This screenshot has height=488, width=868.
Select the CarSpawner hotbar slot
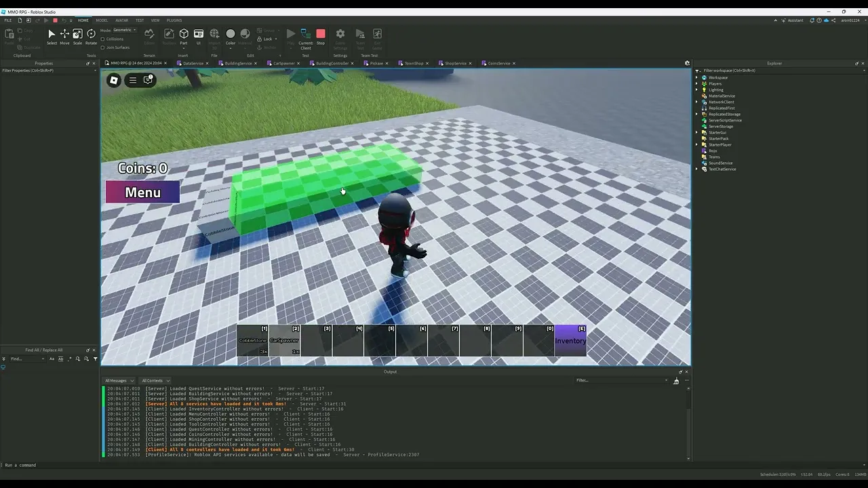tap(284, 340)
